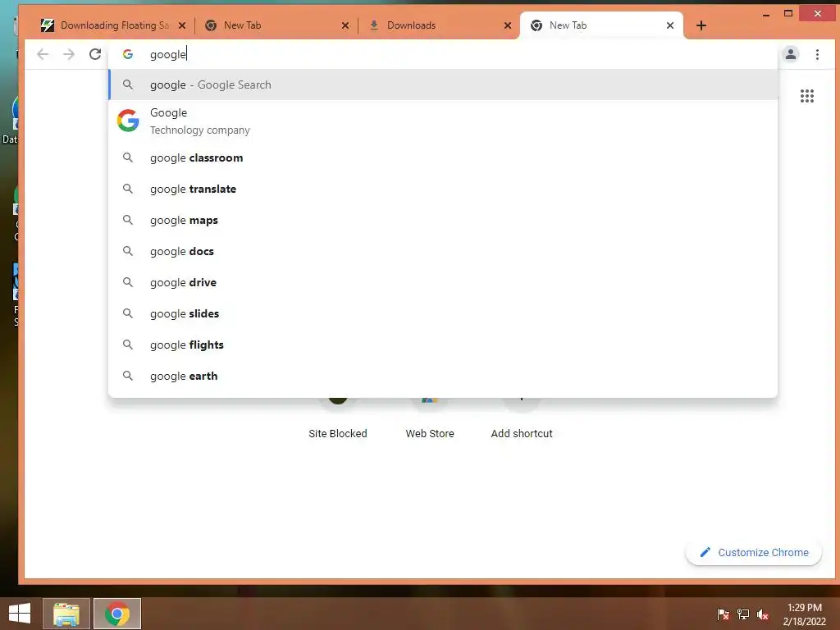This screenshot has height=630, width=840.
Task: Select the active New Tab on the right
Action: pyautogui.click(x=601, y=25)
